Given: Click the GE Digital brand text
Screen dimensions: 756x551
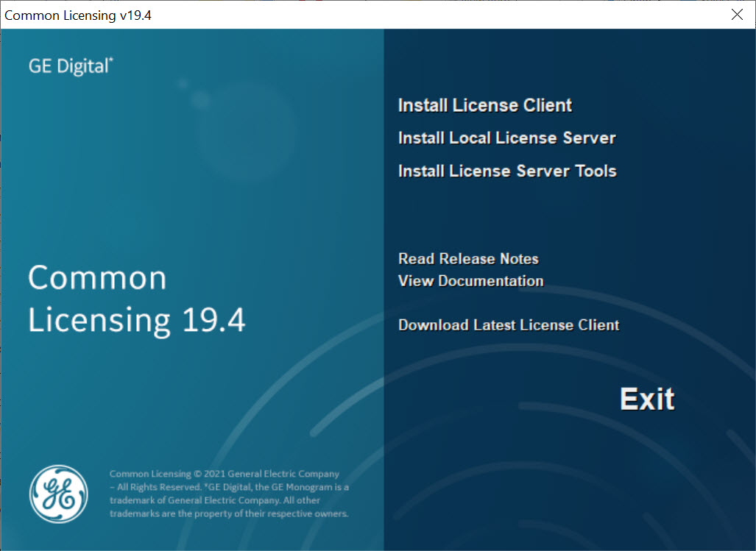Looking at the screenshot, I should pyautogui.click(x=71, y=66).
